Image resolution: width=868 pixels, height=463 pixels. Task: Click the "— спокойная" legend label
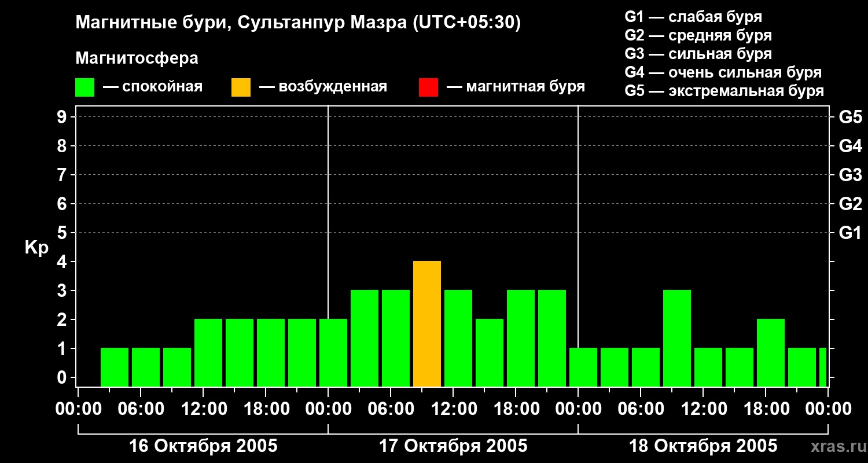coord(153,87)
